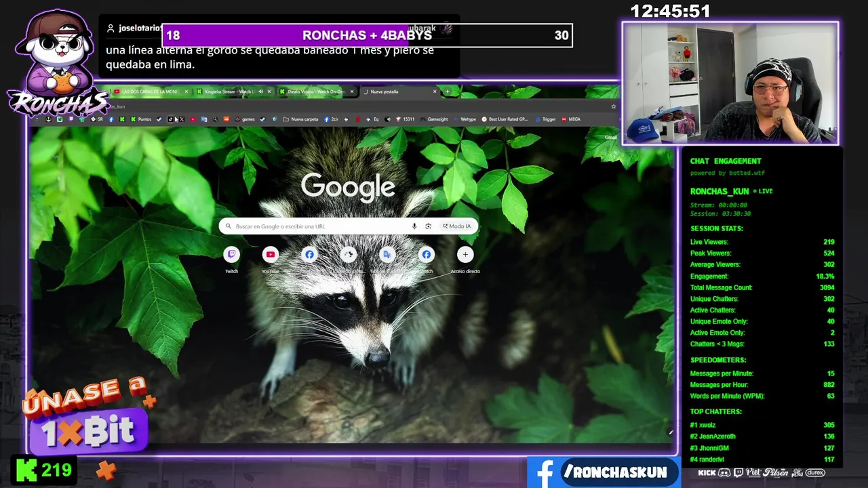The width and height of the screenshot is (868, 488).
Task: Click the 'CHAT ENGAGEMENT' heading
Action: click(x=726, y=161)
